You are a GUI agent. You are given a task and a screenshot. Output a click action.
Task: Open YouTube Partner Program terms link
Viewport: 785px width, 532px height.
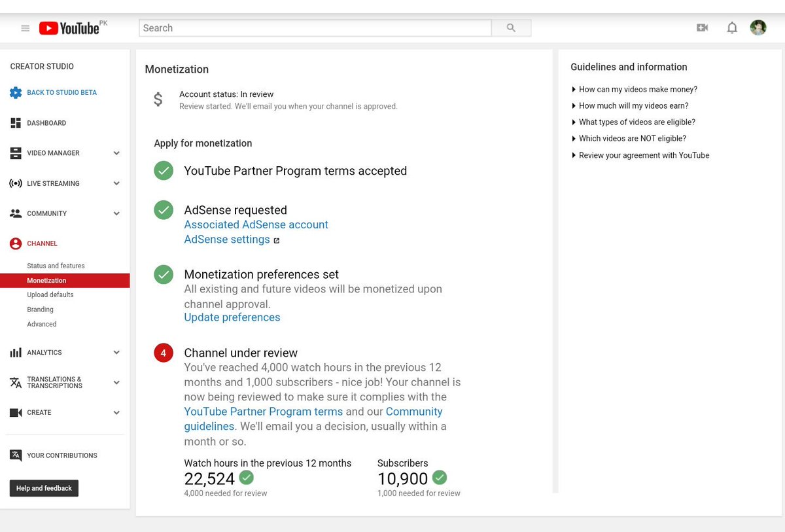(x=264, y=412)
